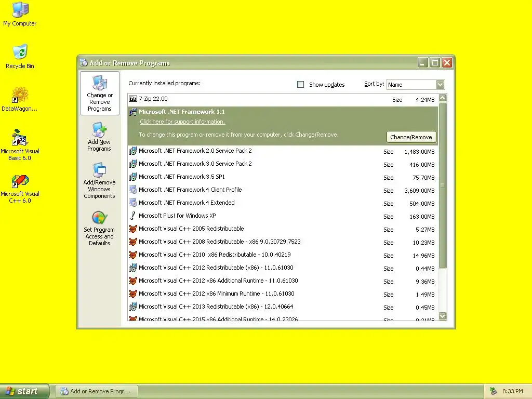
Task: Close the Add or Remove Programs window
Action: (x=447, y=63)
